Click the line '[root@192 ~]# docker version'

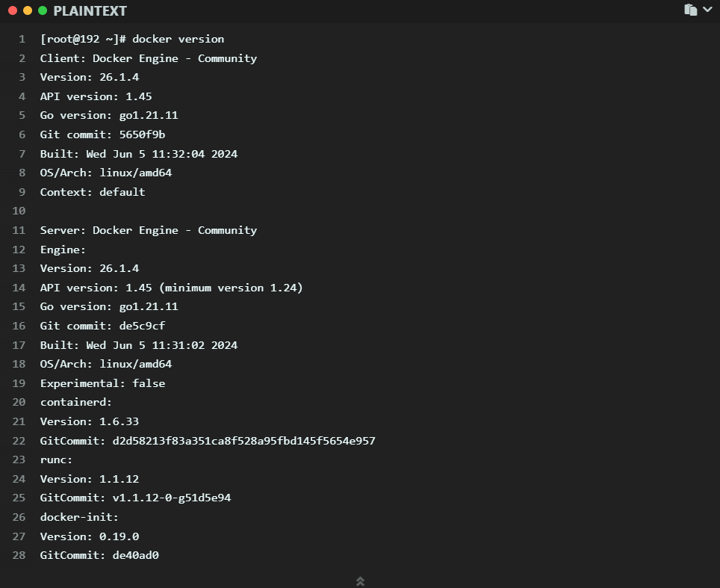pyautogui.click(x=132, y=39)
